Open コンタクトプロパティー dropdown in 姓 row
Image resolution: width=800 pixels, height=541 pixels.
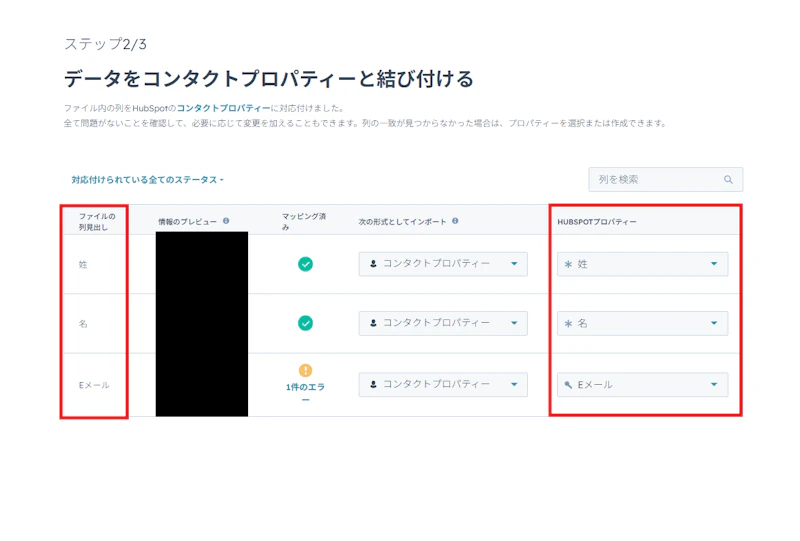443,264
